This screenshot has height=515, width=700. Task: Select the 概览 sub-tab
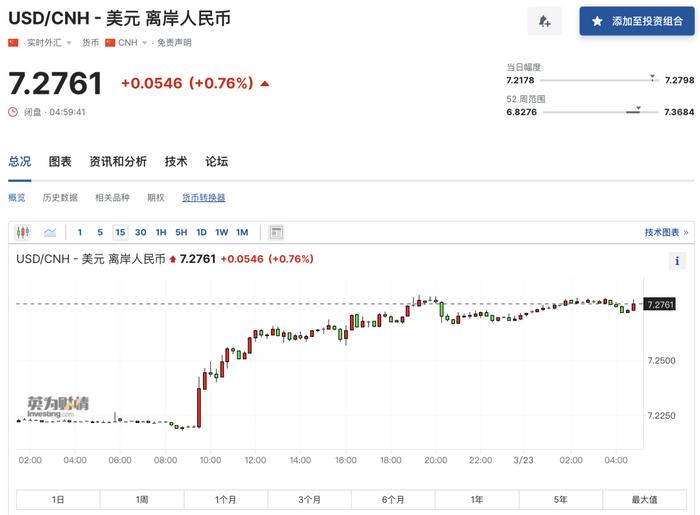coord(17,197)
